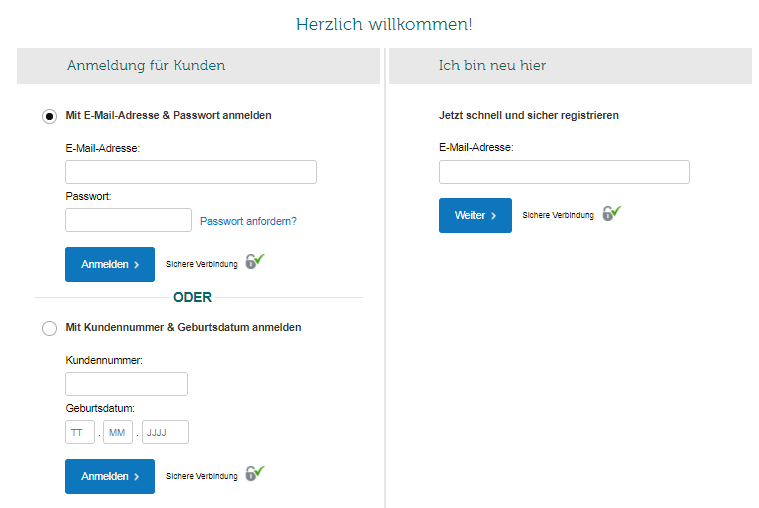Viewport: 759px width, 508px height.
Task: Click the MM month field
Action: point(117,432)
